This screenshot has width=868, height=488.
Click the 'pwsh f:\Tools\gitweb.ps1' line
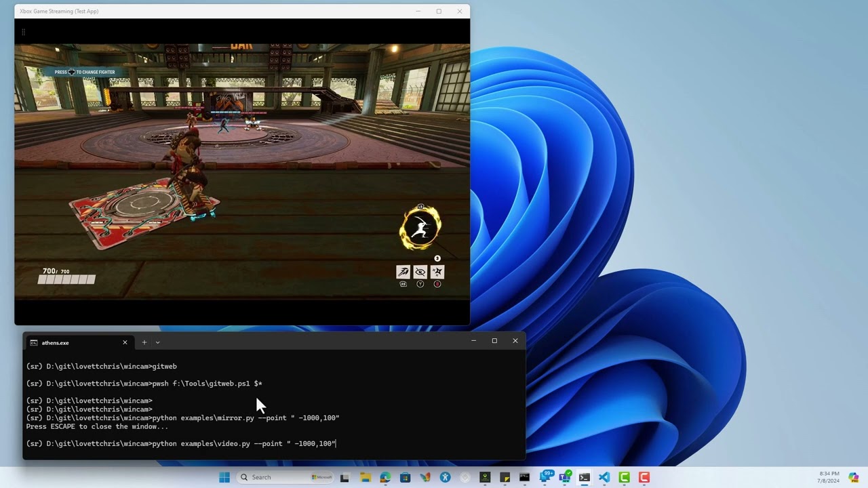pyautogui.click(x=144, y=384)
